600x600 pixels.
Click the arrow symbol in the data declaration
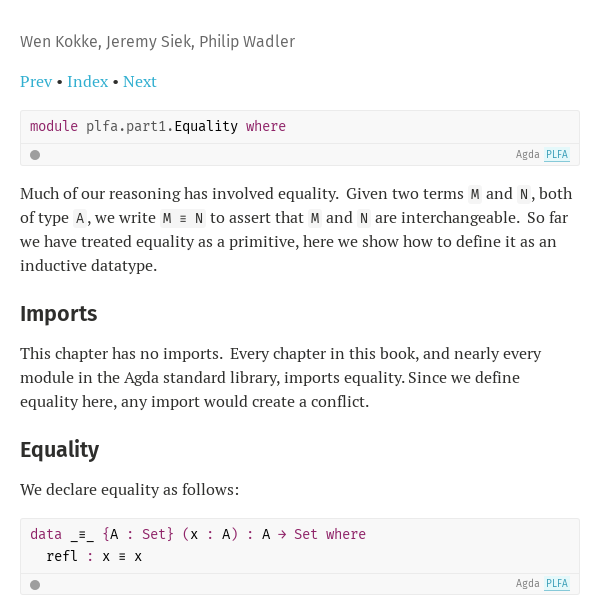tap(282, 534)
